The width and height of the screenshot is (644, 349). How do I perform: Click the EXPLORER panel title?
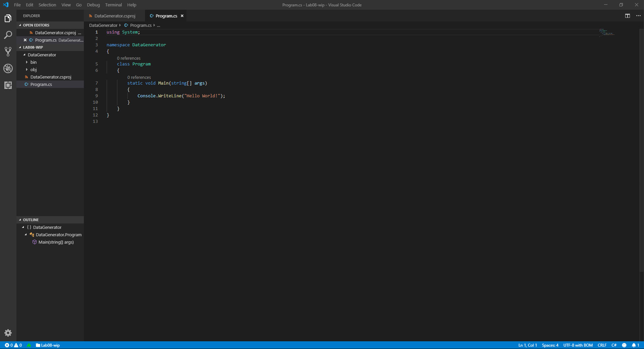click(x=32, y=16)
